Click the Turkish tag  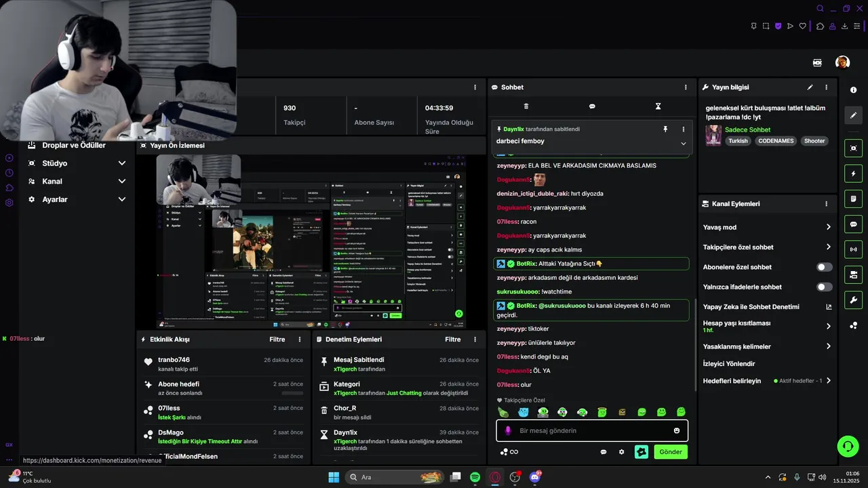pos(738,141)
